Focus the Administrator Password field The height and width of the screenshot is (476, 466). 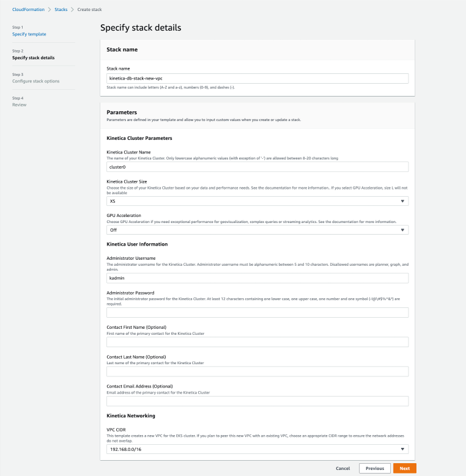257,312
